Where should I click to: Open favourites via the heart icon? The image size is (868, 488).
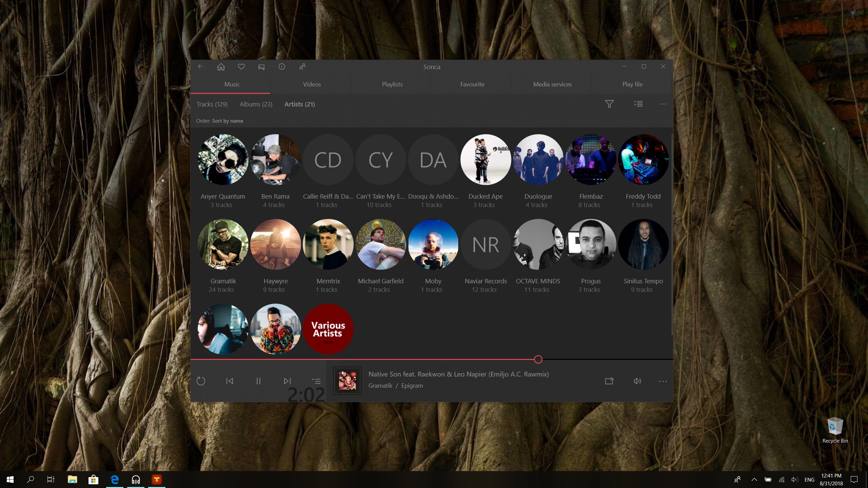[x=241, y=66]
